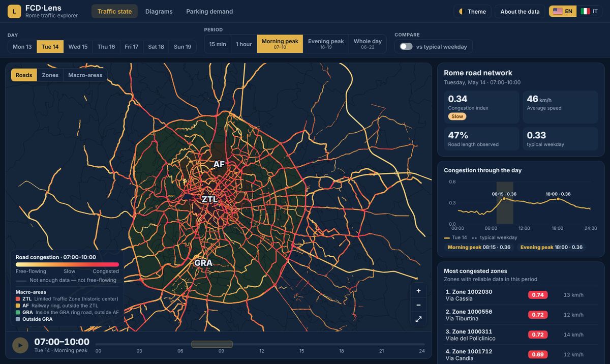Click the GRA green legend swatch
610x364 pixels.
[x=18, y=313]
